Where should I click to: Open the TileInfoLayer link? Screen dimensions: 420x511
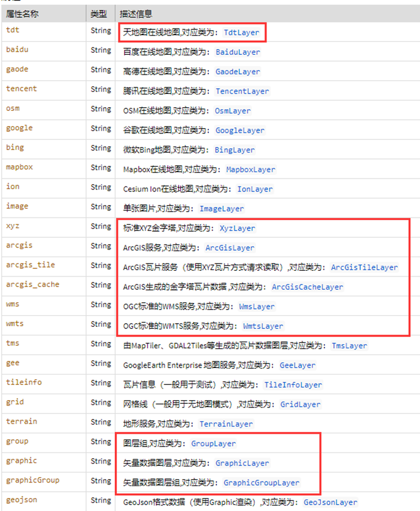point(292,385)
